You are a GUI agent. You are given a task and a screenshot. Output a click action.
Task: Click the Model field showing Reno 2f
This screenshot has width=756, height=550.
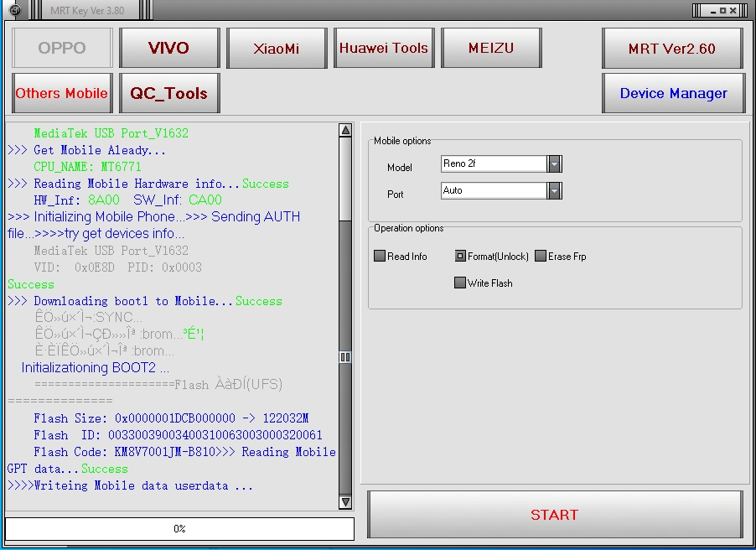coord(494,163)
